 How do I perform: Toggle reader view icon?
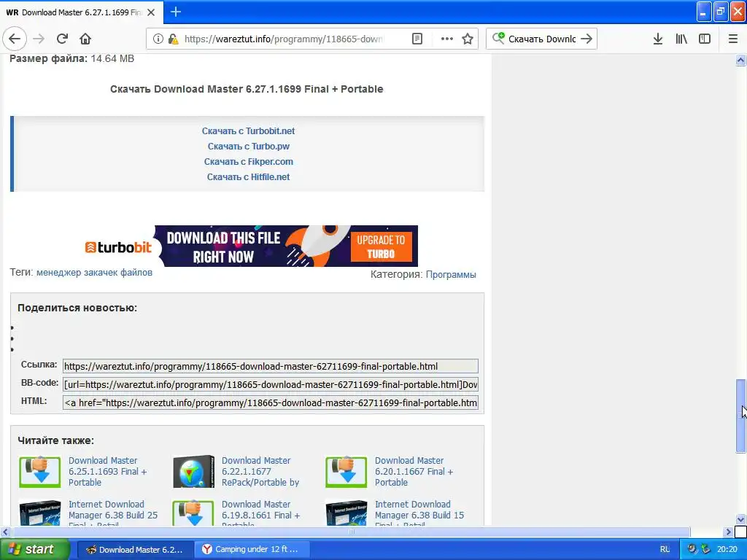pyautogui.click(x=417, y=39)
